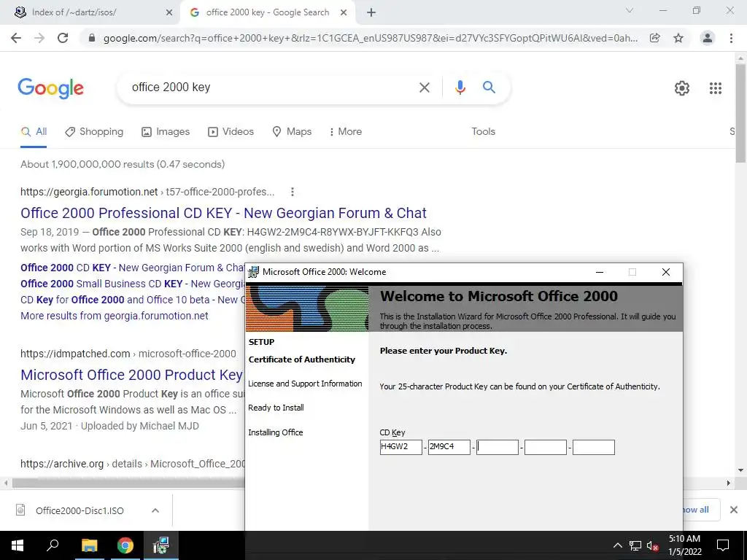The height and width of the screenshot is (560, 747).
Task: Open the network status tray icon
Action: (x=635, y=545)
